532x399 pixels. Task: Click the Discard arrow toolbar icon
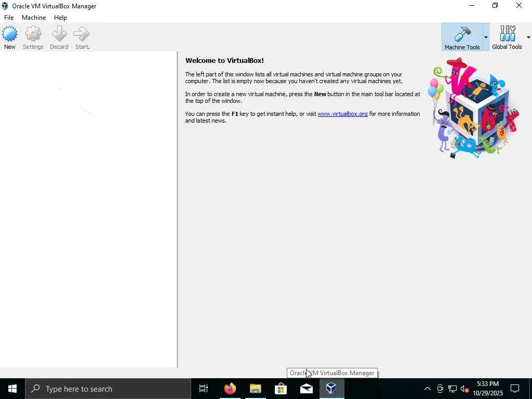coord(59,34)
